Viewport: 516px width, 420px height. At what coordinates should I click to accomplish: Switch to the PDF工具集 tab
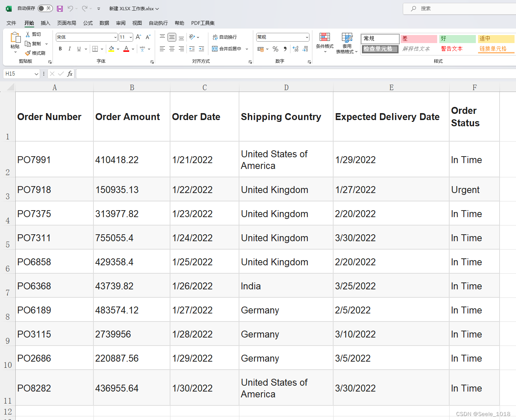(x=203, y=23)
